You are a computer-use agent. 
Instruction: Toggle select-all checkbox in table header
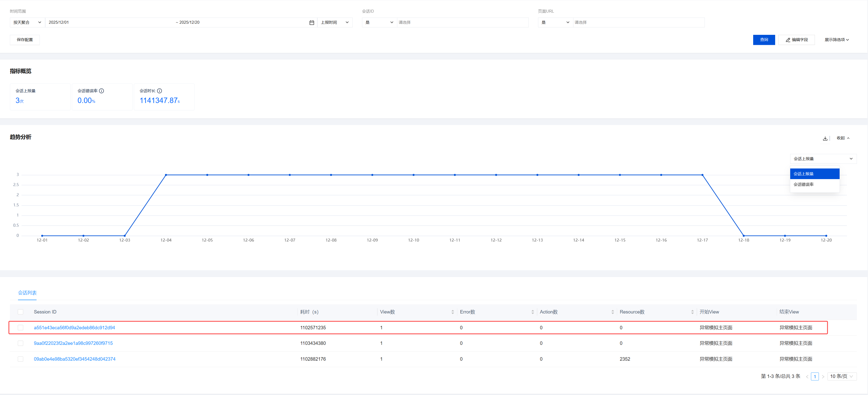tap(20, 312)
